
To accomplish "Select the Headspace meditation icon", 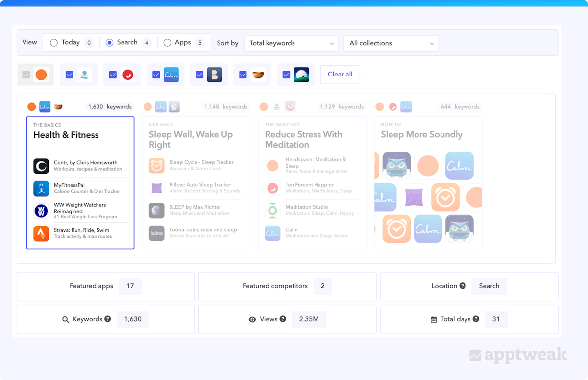I will tap(272, 165).
